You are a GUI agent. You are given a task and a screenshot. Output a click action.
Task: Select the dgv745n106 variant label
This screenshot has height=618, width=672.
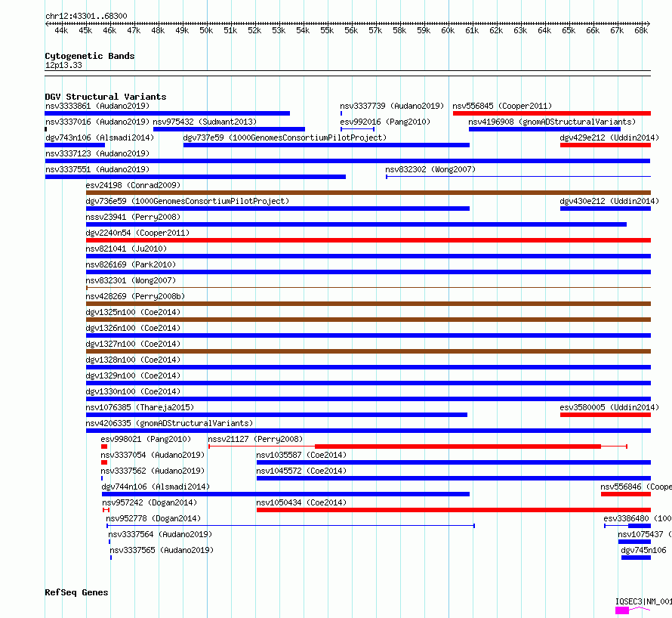click(643, 550)
